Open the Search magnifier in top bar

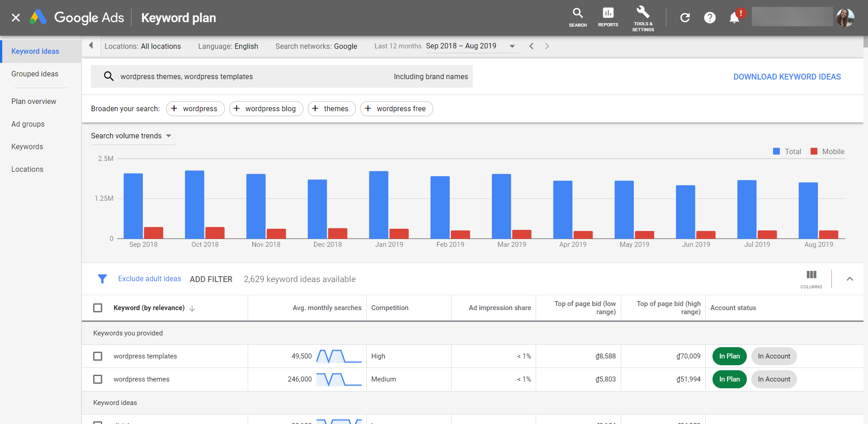[577, 17]
